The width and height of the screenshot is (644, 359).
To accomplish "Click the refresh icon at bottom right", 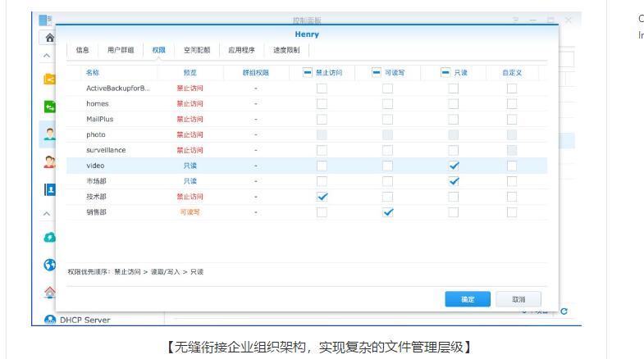I will point(564,311).
